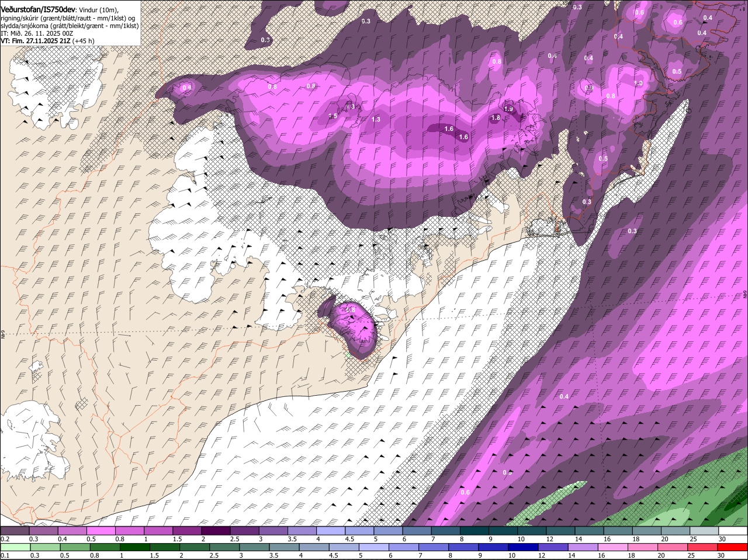Click the '18' label under the upper legend row
This screenshot has height=560, width=748.
tap(635, 539)
